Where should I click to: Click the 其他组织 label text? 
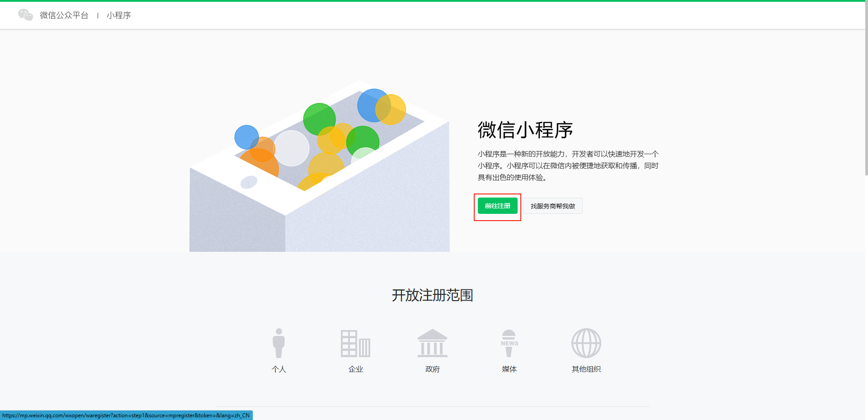tap(586, 369)
